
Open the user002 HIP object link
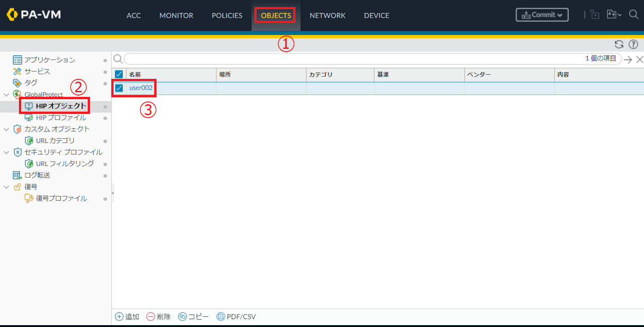point(141,88)
